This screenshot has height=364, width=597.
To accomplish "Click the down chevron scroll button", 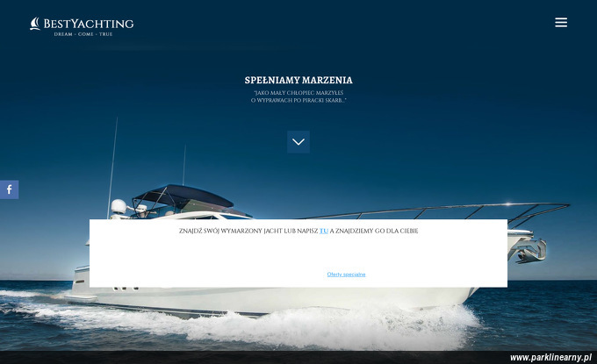I will coord(298,142).
